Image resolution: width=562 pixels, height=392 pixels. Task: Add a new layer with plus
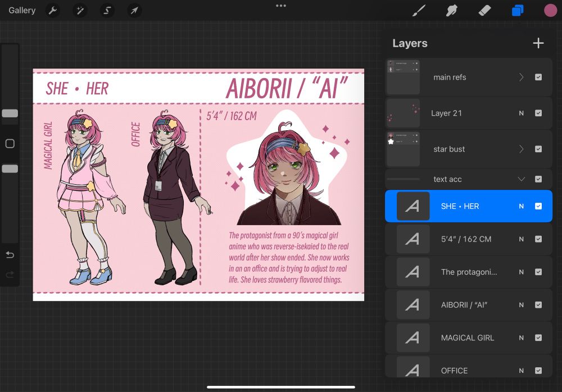(x=538, y=43)
